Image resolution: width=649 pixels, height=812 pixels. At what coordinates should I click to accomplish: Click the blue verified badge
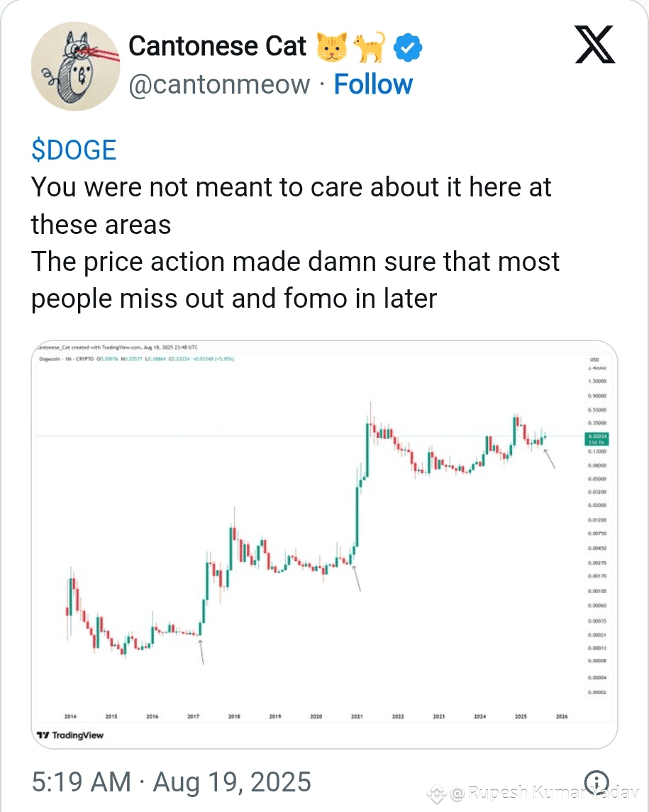coord(408,47)
